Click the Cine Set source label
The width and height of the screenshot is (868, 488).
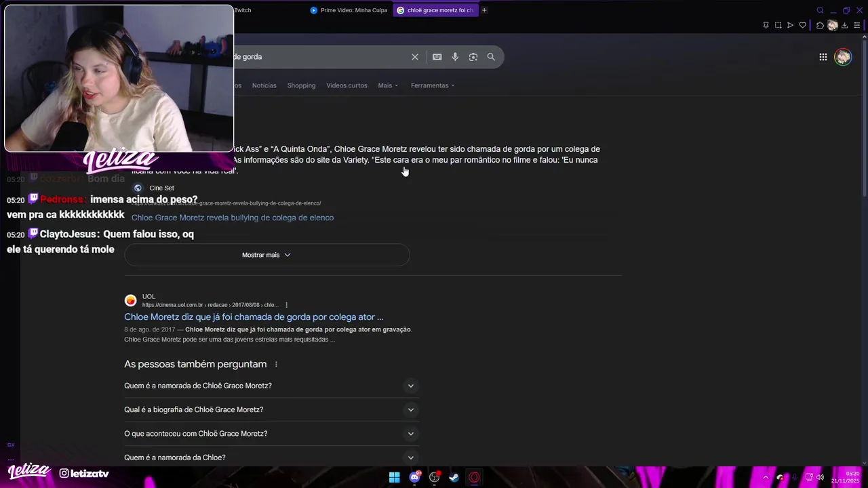coord(161,188)
